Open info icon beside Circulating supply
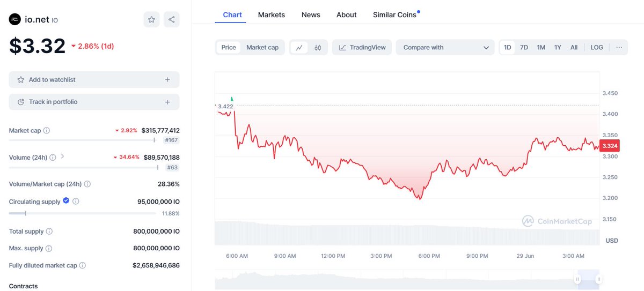This screenshot has height=291, width=644. (x=76, y=202)
